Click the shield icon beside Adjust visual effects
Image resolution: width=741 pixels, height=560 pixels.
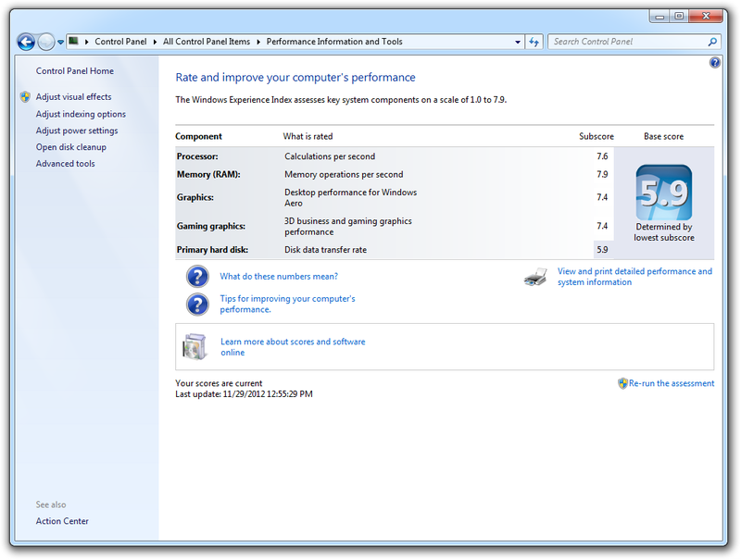coord(26,97)
